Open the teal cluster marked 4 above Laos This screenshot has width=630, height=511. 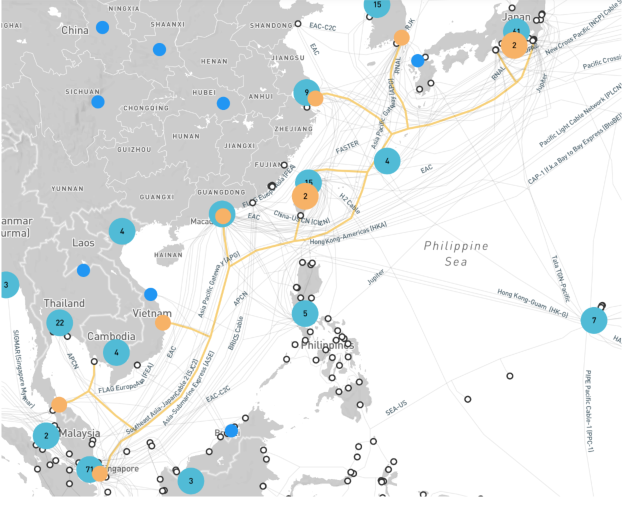[x=122, y=231]
